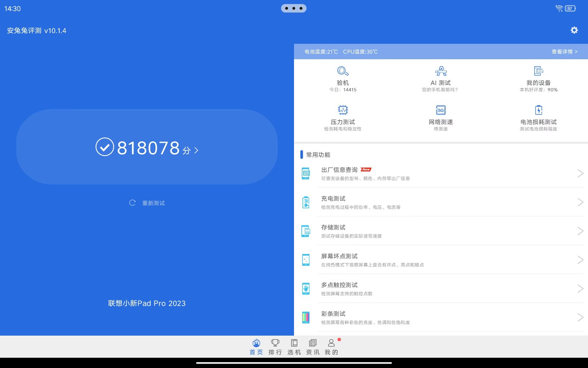Switch to the 排行 ranking tab
The image size is (588, 368).
(275, 347)
